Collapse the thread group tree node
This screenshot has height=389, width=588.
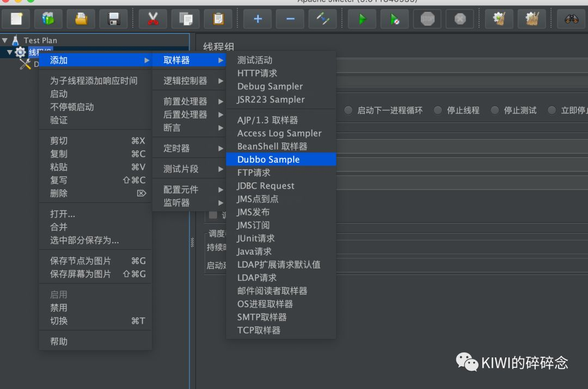click(x=10, y=52)
